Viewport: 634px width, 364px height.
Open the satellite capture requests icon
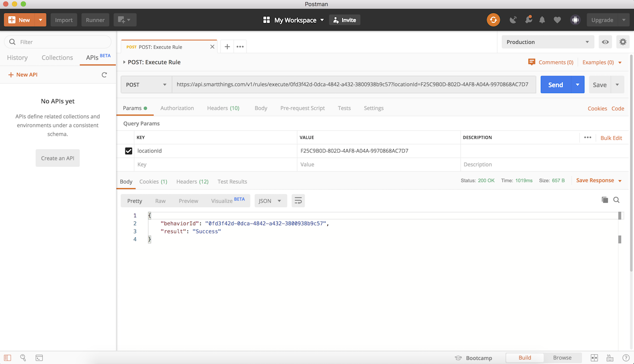tap(513, 20)
